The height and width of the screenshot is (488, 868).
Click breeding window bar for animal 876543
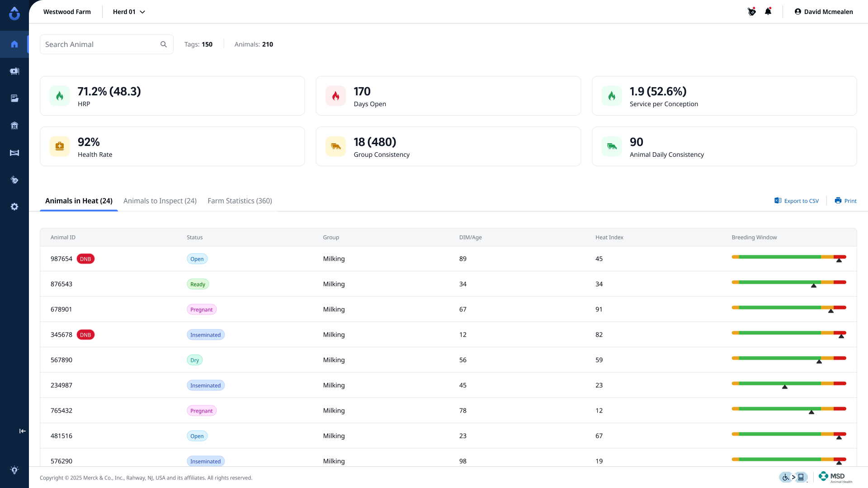[789, 282]
